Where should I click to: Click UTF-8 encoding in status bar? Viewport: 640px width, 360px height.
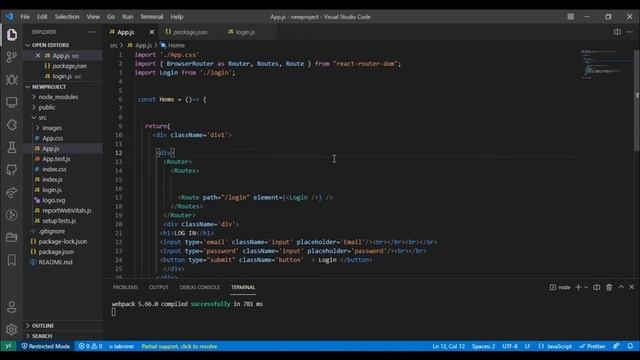(x=510, y=346)
